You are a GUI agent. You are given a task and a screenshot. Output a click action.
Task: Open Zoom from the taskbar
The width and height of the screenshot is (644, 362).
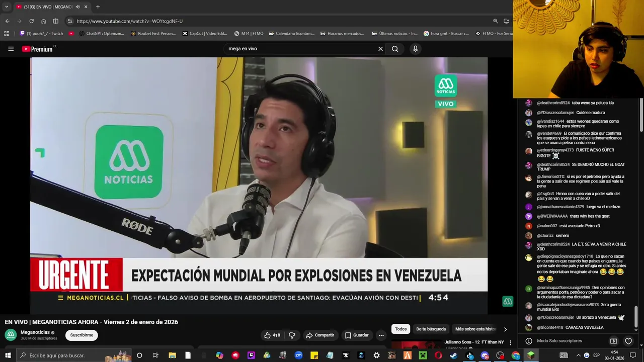(298, 355)
